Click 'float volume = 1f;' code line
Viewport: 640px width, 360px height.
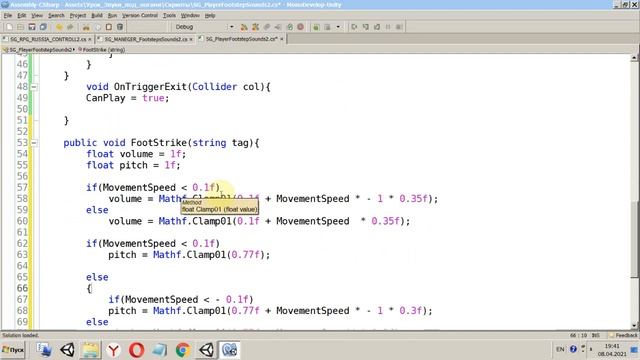pos(136,154)
